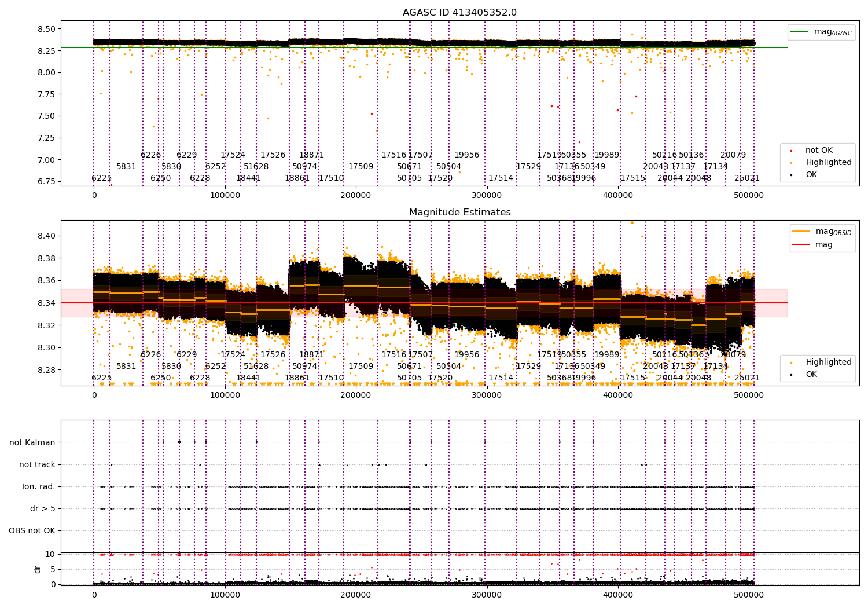This screenshot has width=868, height=608.
Task: Click the 8.36 tick in Magnitude Estimates plot
Action: point(47,280)
